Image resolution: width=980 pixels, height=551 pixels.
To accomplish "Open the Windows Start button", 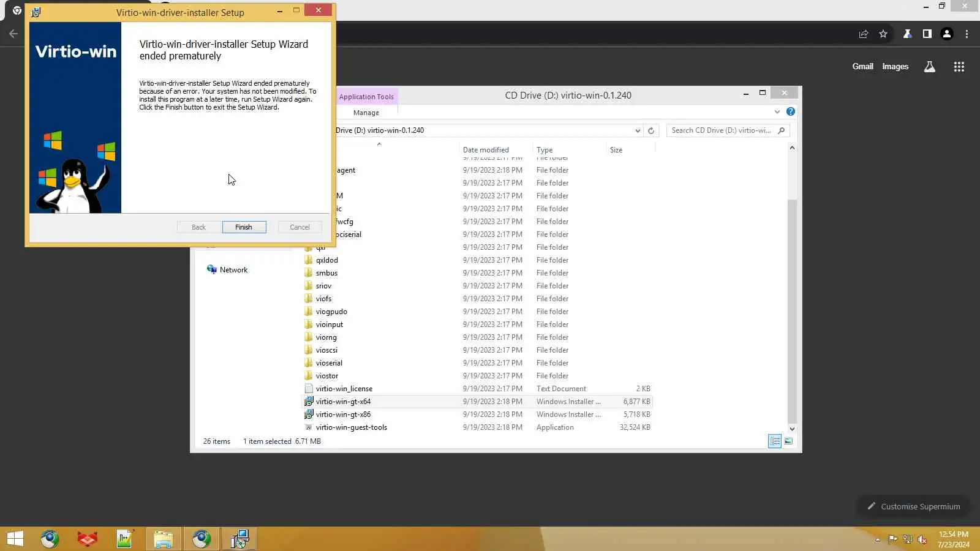I will [15, 539].
